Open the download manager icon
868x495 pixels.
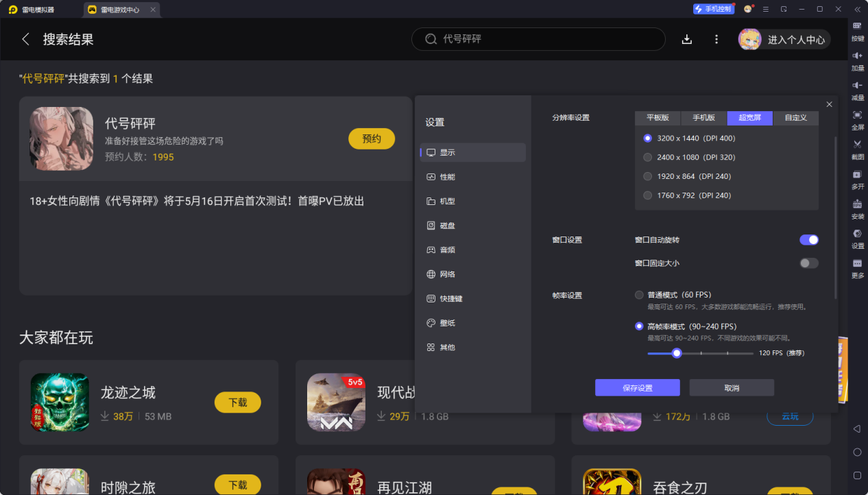[x=687, y=39]
